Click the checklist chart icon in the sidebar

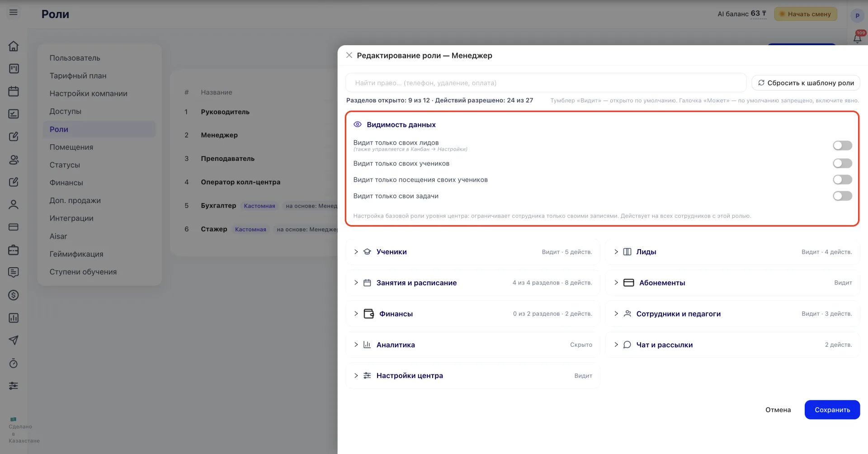click(x=14, y=114)
